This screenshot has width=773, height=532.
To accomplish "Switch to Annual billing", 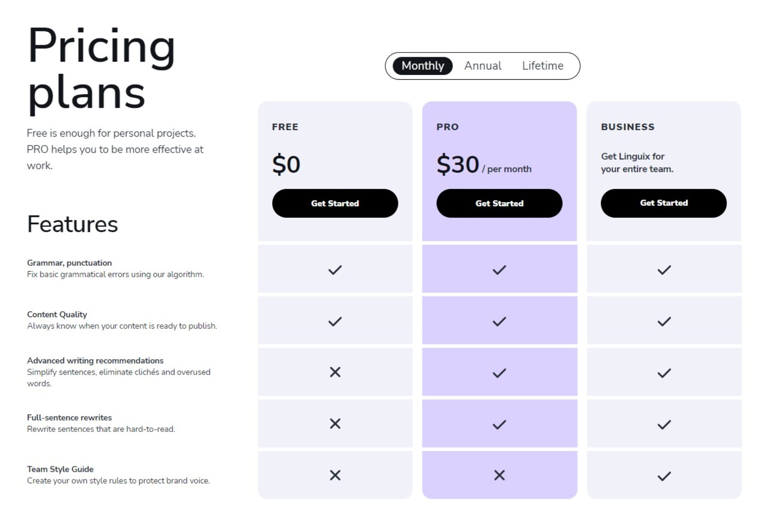I will pos(483,66).
